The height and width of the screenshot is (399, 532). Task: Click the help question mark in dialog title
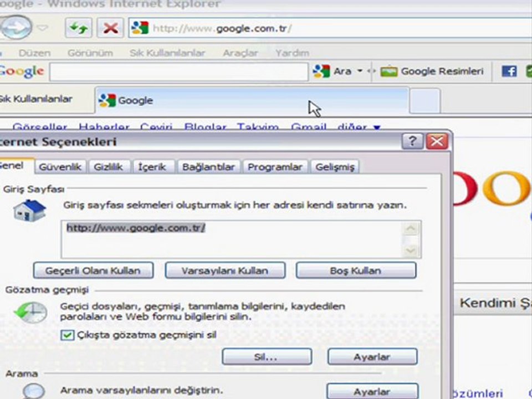coord(412,141)
